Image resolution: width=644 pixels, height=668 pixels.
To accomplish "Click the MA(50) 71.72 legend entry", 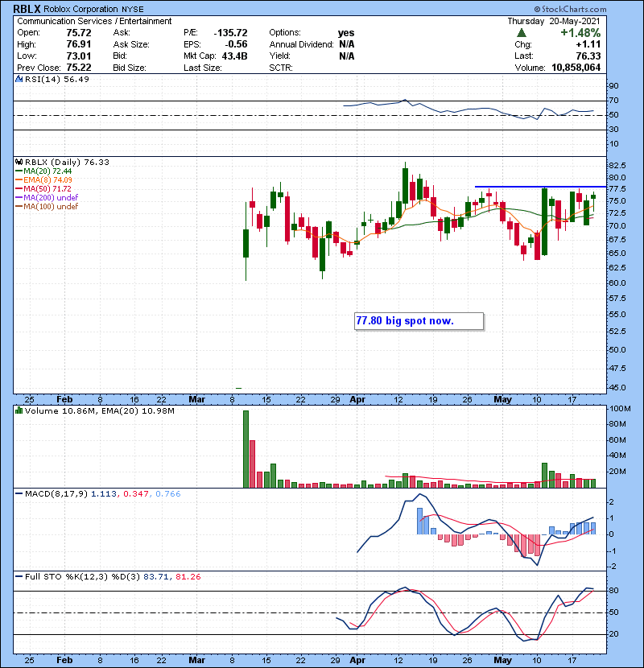I will [43, 188].
